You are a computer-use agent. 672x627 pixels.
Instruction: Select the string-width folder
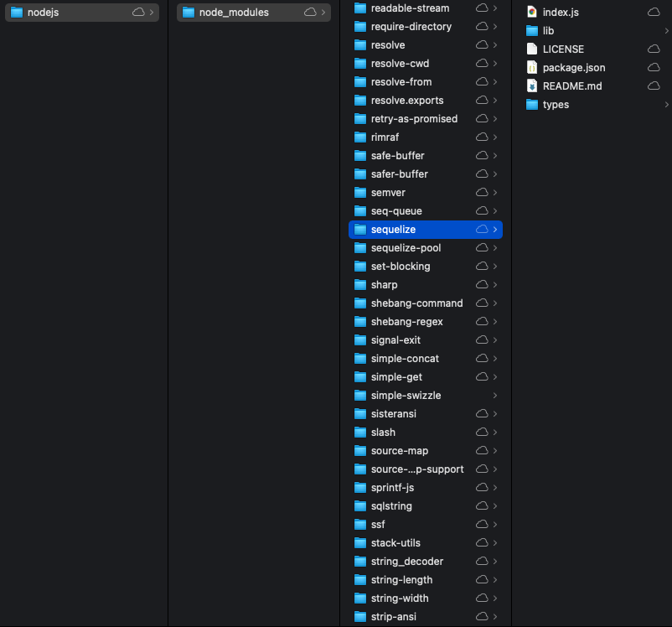coord(426,598)
